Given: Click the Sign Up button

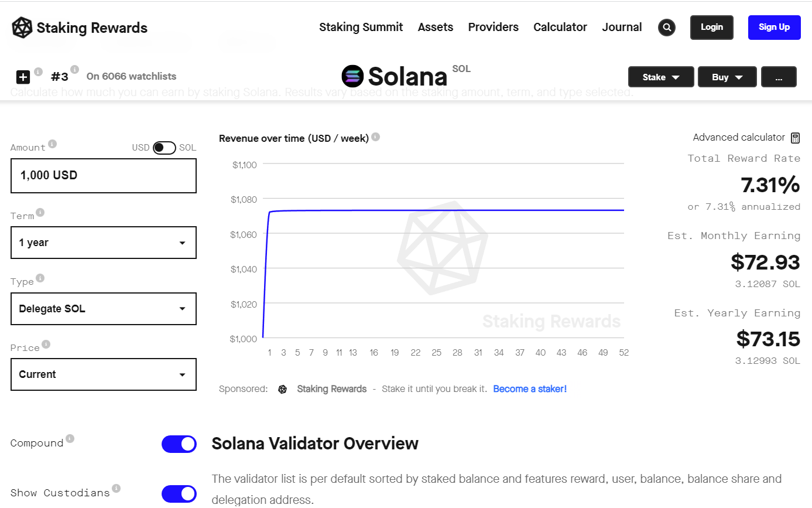Looking at the screenshot, I should coord(775,28).
